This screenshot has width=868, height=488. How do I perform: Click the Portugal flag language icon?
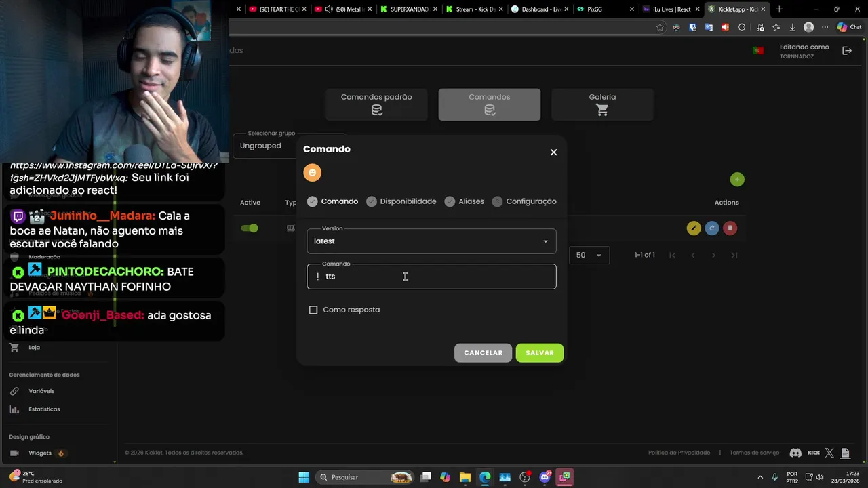(758, 51)
